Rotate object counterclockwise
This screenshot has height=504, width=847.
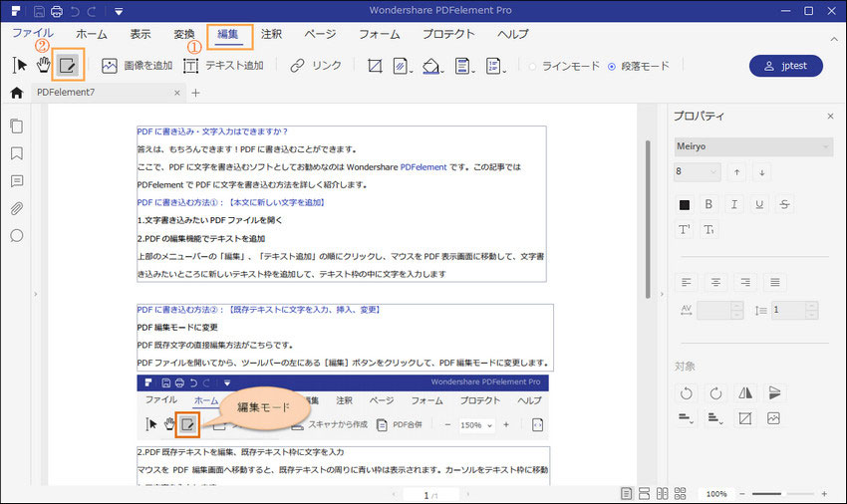click(686, 393)
